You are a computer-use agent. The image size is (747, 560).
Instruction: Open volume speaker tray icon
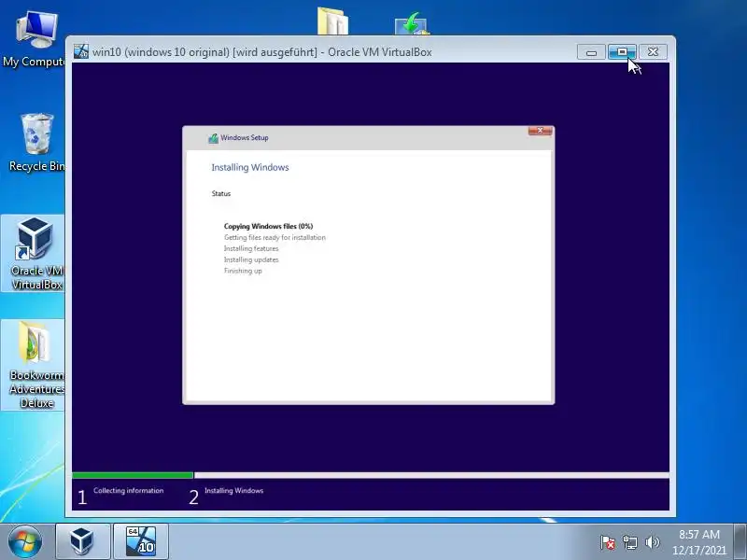point(652,542)
